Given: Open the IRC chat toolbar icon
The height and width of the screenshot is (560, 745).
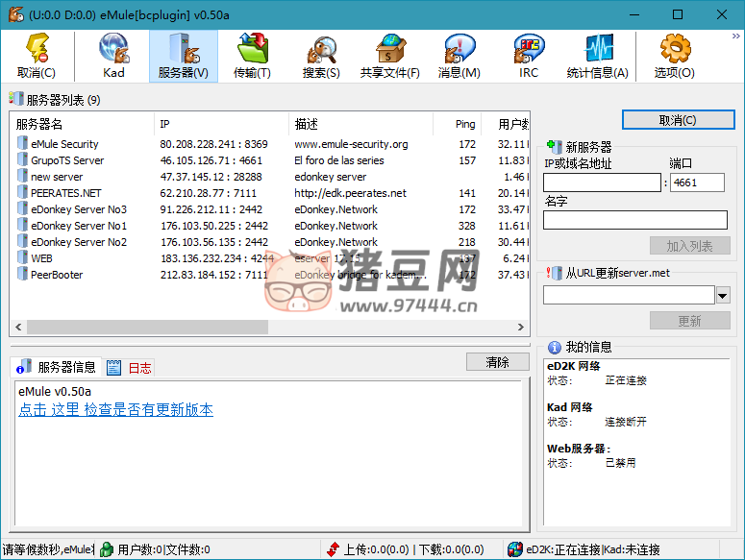Looking at the screenshot, I should click(x=529, y=56).
